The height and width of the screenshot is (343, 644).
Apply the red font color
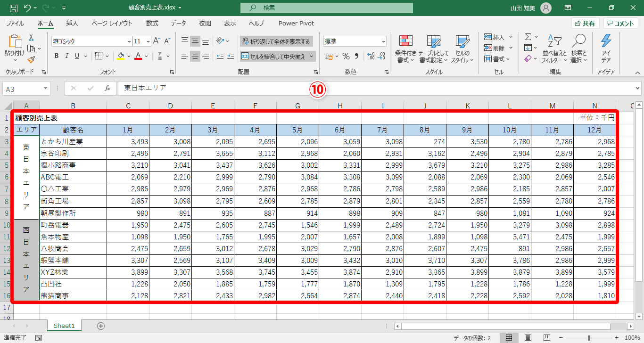click(138, 57)
